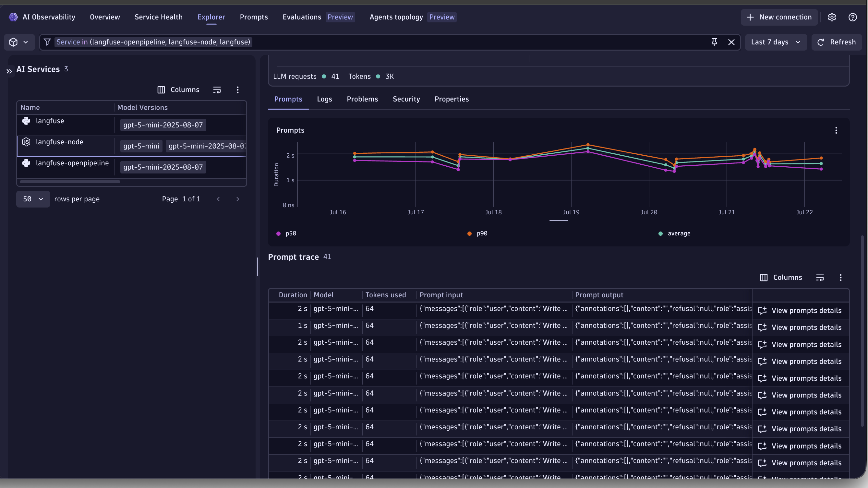Switch to the Problems tab

click(x=362, y=99)
